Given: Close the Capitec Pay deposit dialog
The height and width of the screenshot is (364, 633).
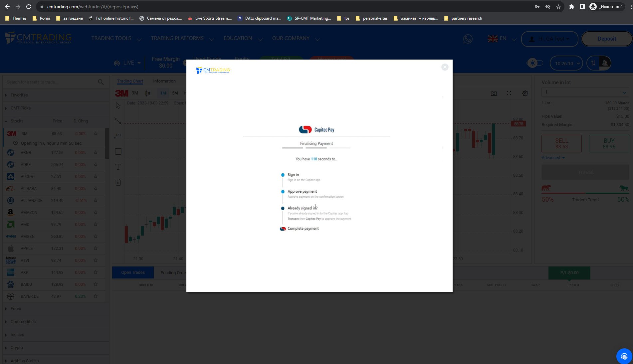Looking at the screenshot, I should [x=445, y=67].
